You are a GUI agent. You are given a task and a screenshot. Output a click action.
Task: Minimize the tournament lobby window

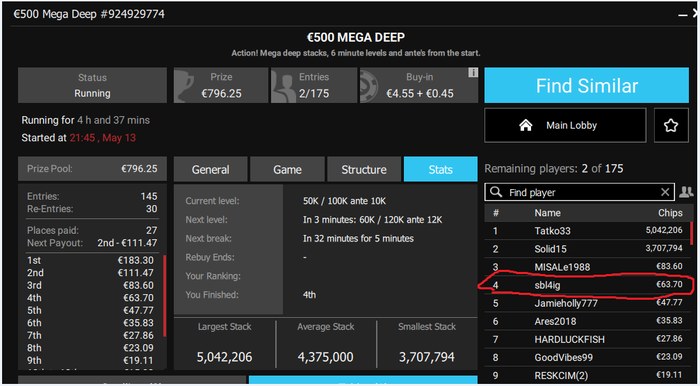[683, 15]
